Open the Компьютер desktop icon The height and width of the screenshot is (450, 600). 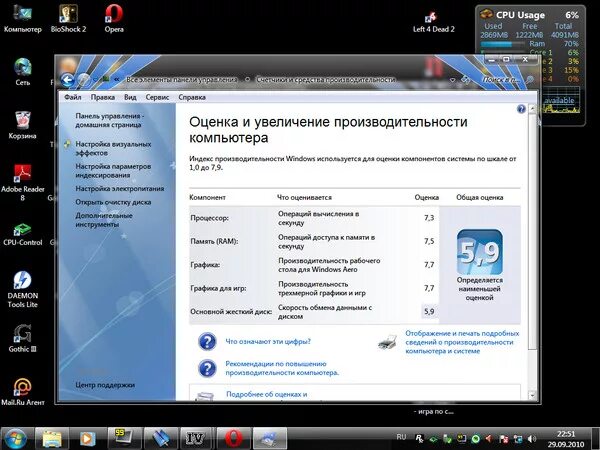coord(23,18)
